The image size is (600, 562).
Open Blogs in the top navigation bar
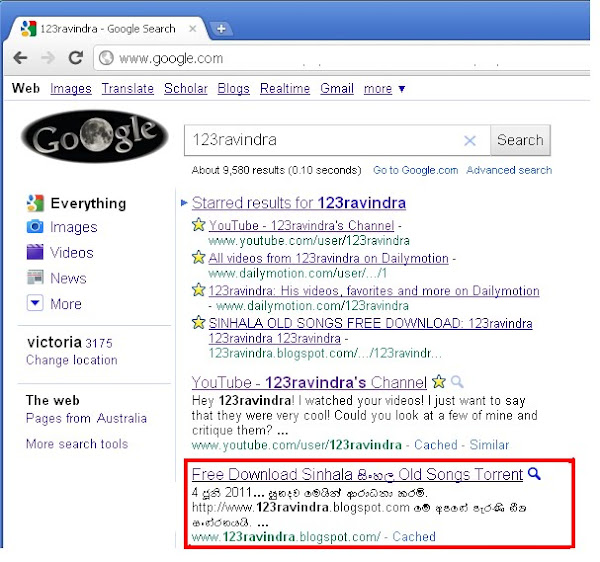(x=233, y=89)
